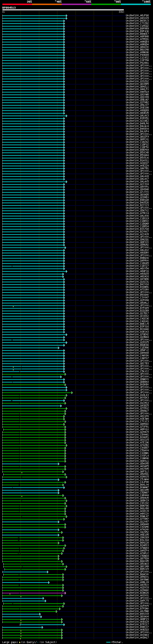This screenshot has height=644, width=153.
Task: Click the short cyan bar for B9SXX9
Action: coord(22,614)
